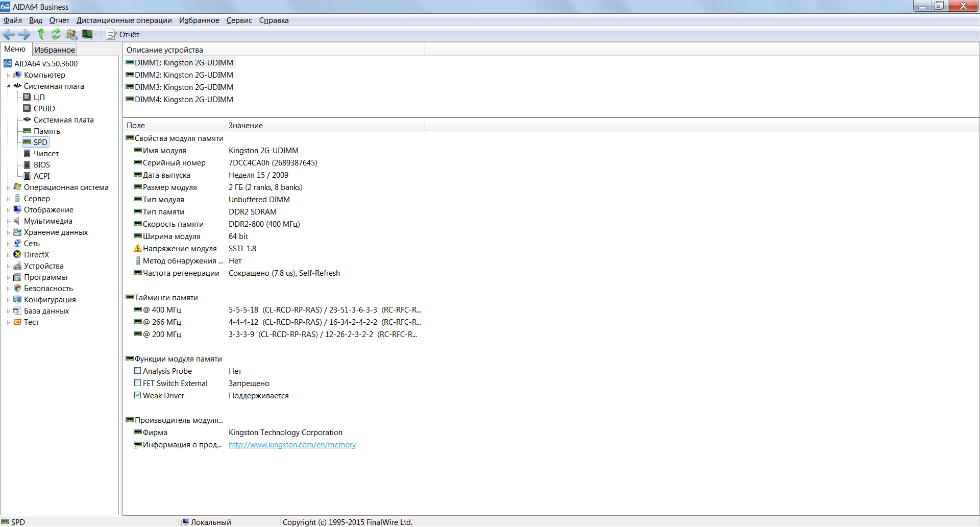Switch to the Избранное sidebar tab
The height and width of the screenshot is (527, 980).
click(55, 50)
